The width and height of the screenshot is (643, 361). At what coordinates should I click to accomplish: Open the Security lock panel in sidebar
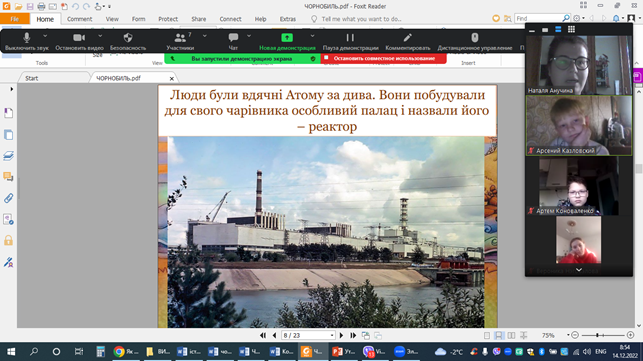pyautogui.click(x=8, y=240)
